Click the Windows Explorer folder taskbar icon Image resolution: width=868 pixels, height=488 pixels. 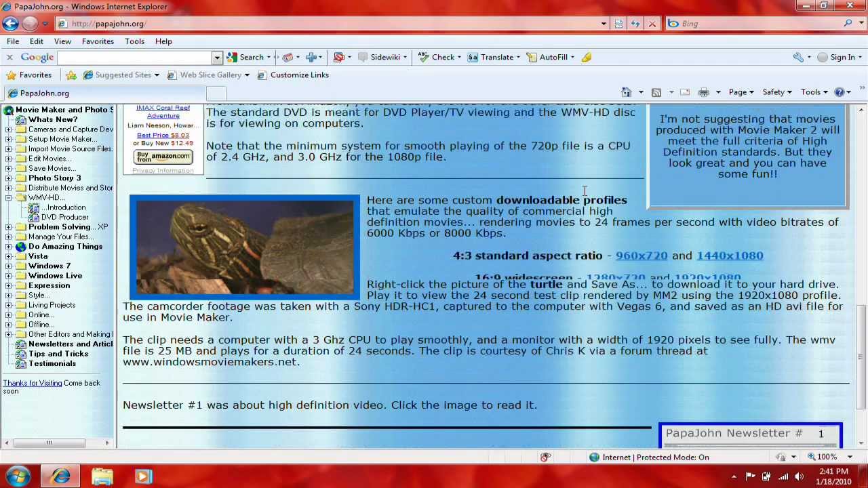(102, 476)
